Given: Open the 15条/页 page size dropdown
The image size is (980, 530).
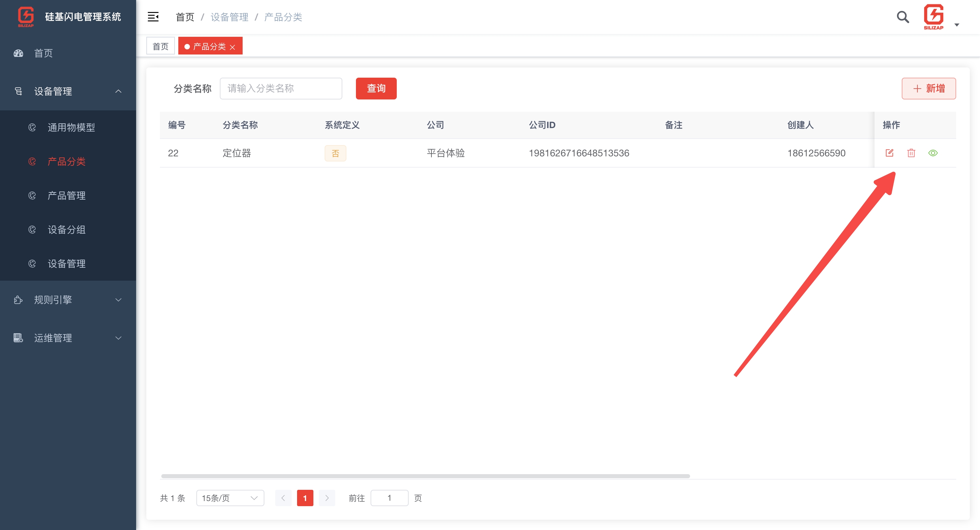Looking at the screenshot, I should pyautogui.click(x=230, y=498).
